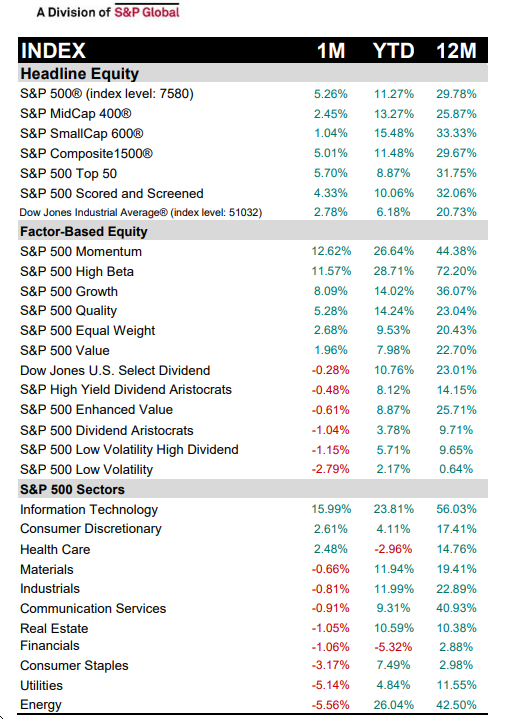Screen dimensions: 509x719
Task: Click the Factor-Based Equity section heading
Action: pyautogui.click(x=83, y=231)
